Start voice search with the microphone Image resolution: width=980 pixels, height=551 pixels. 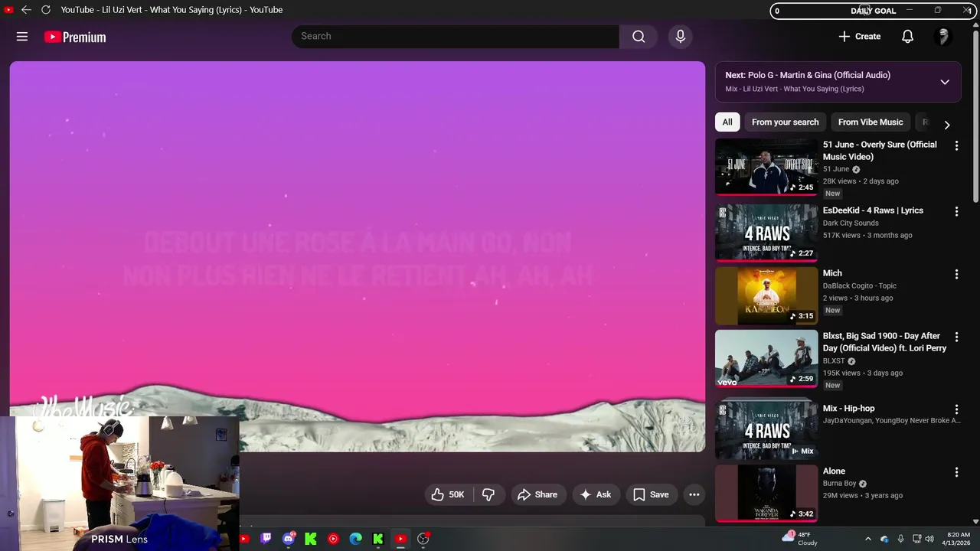point(680,36)
